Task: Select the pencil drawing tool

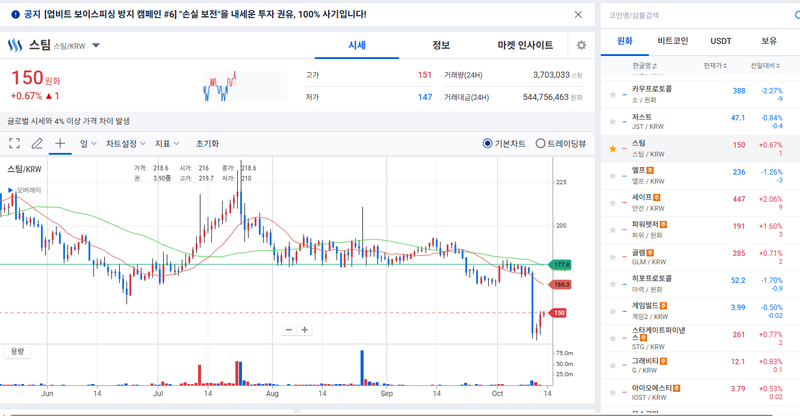Action: pos(37,144)
